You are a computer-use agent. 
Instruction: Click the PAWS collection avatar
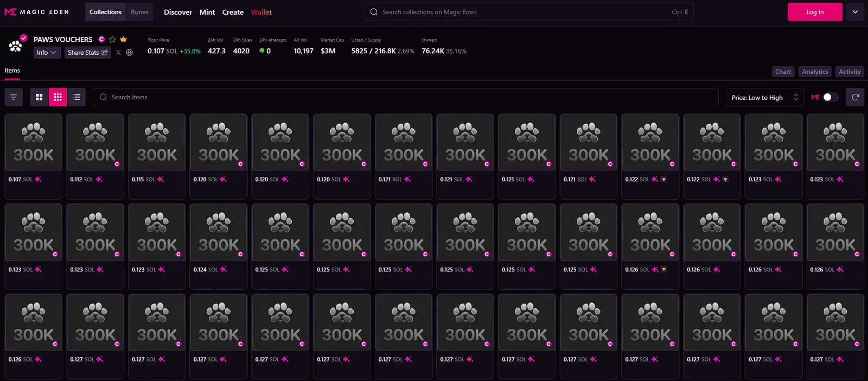[16, 46]
